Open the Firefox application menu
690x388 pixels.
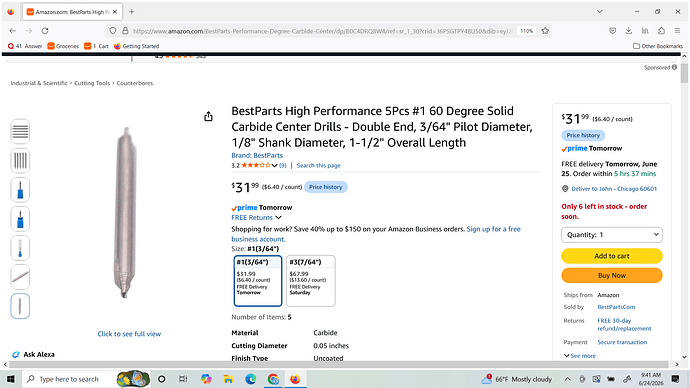(677, 31)
